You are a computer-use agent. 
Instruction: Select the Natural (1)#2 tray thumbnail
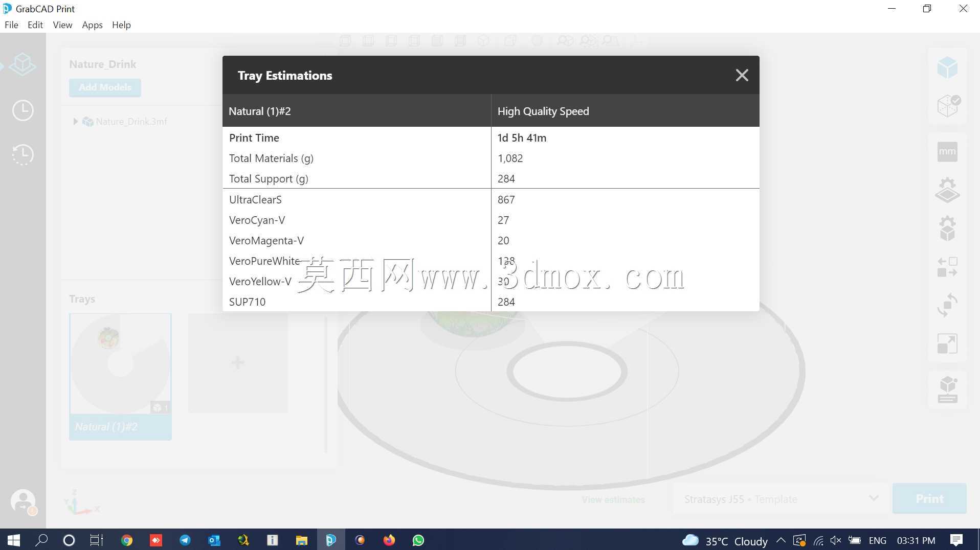120,376
